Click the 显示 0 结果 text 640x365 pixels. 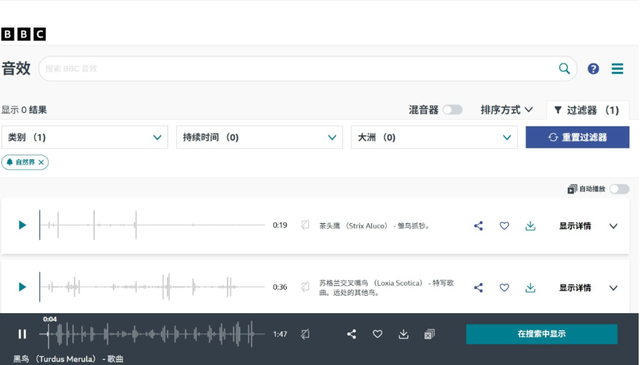pos(24,110)
